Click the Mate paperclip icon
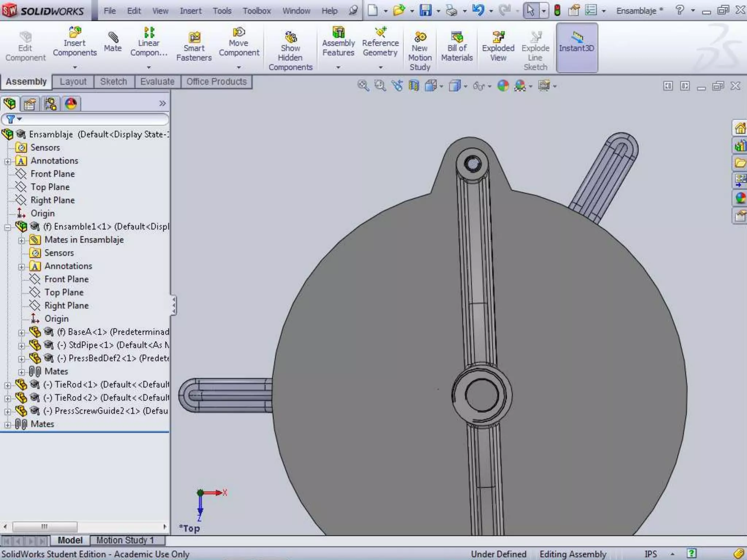 tap(113, 38)
